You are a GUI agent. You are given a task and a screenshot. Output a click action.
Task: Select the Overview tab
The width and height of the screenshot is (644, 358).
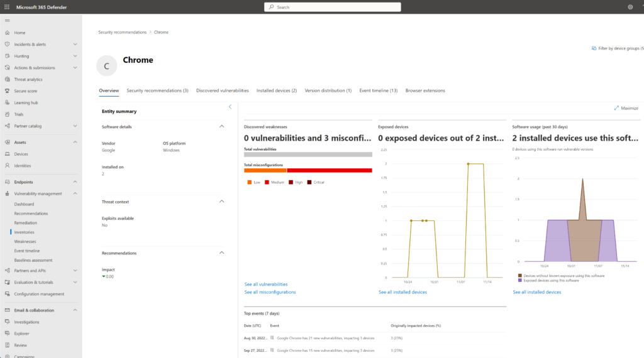(x=109, y=90)
